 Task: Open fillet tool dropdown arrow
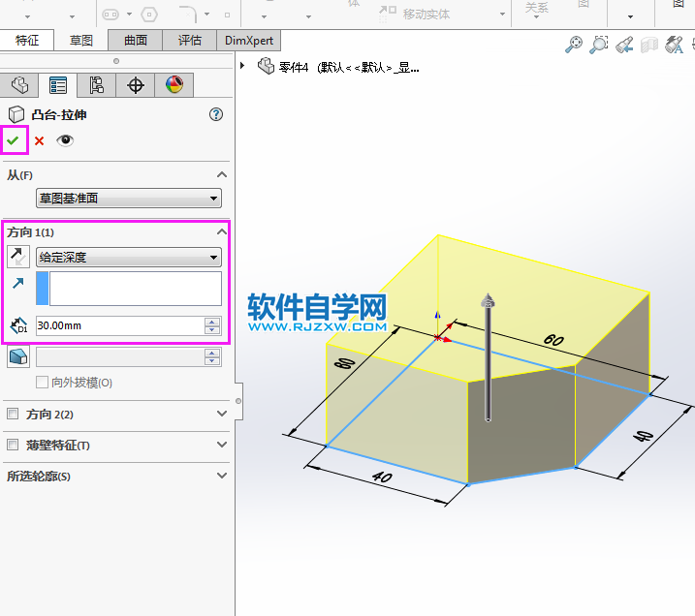tap(207, 15)
